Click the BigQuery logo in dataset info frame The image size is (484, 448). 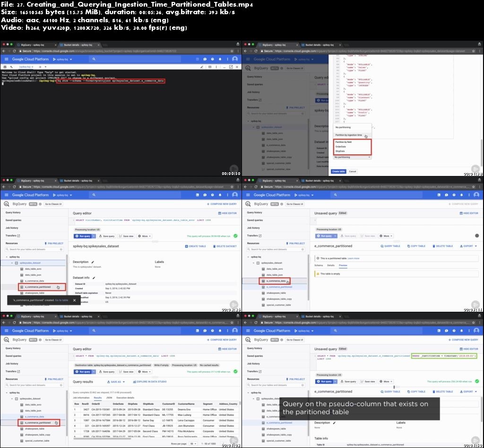point(6,204)
